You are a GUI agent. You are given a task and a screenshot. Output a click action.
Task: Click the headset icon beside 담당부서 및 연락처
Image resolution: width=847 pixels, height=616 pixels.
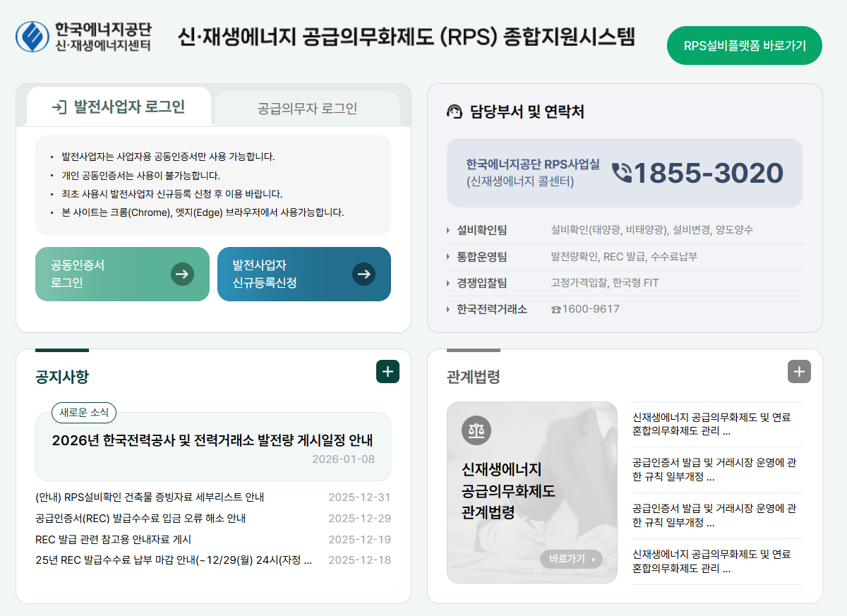coord(455,111)
